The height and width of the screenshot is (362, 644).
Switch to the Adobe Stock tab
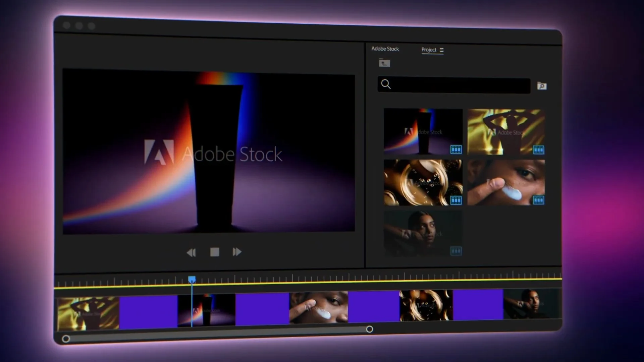click(385, 49)
